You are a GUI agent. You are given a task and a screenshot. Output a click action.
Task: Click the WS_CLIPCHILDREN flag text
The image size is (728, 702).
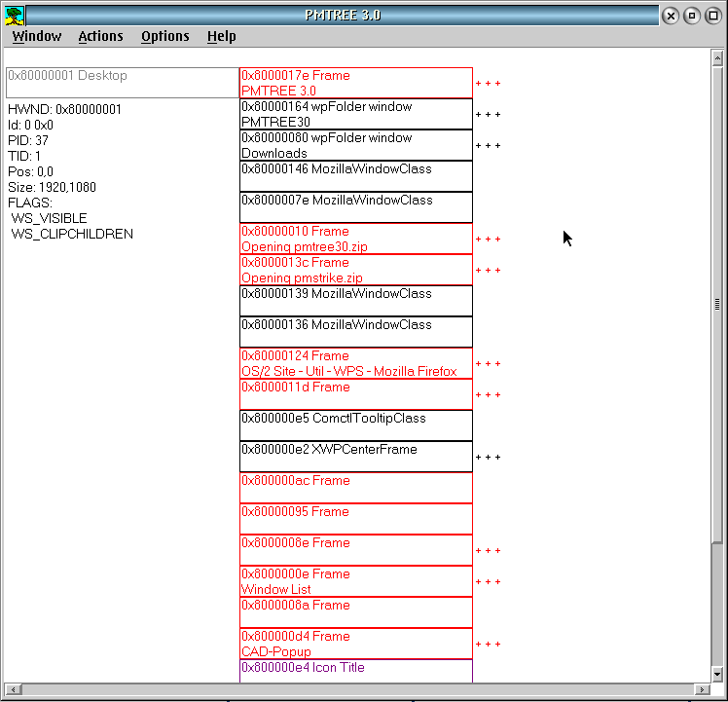(x=72, y=234)
